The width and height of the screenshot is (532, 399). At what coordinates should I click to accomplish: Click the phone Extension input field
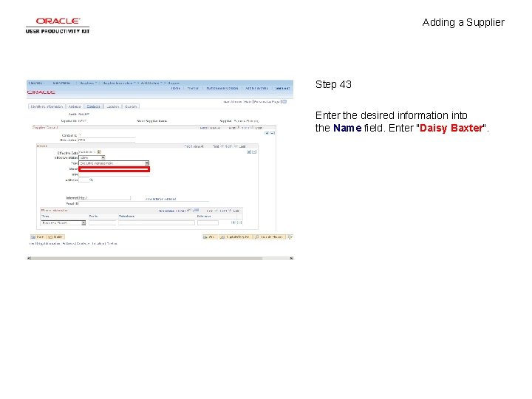[x=208, y=223]
